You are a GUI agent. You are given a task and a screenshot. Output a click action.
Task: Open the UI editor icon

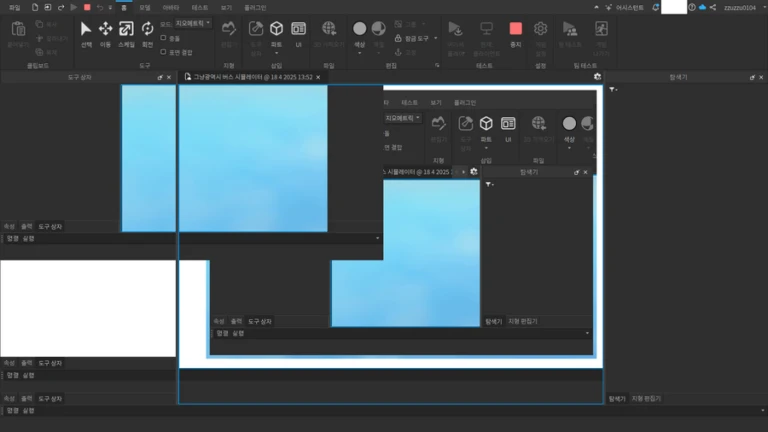(x=298, y=29)
